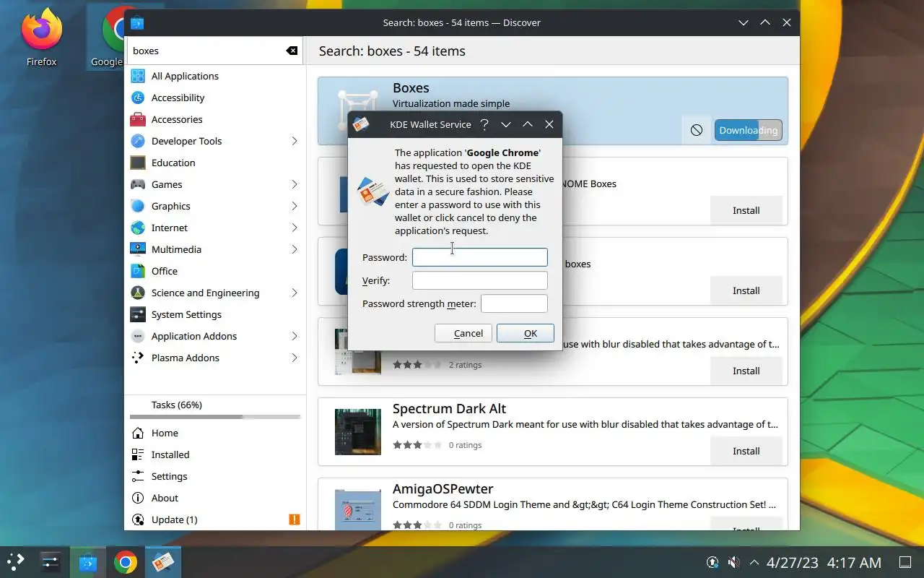The height and width of the screenshot is (578, 924).
Task: Click the Application Addons icon
Action: [138, 336]
